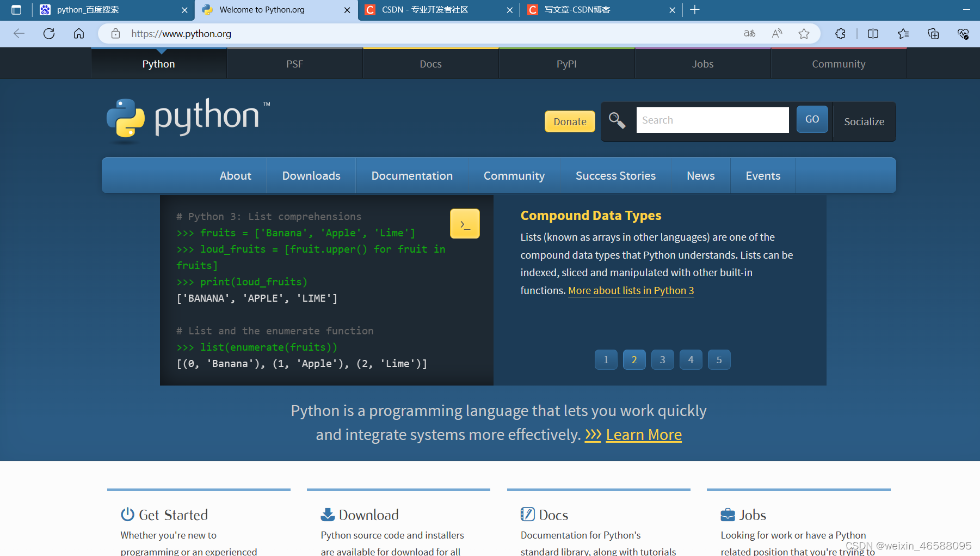Close the 写文章-CSDN博客 tab
Image resolution: width=980 pixels, height=556 pixels.
pyautogui.click(x=672, y=10)
